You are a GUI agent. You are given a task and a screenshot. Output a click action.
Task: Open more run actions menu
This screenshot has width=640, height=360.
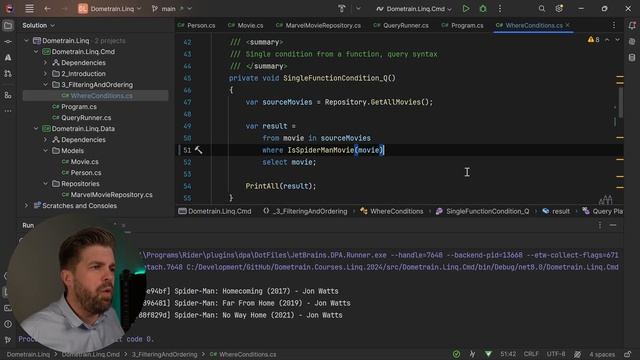click(x=500, y=8)
